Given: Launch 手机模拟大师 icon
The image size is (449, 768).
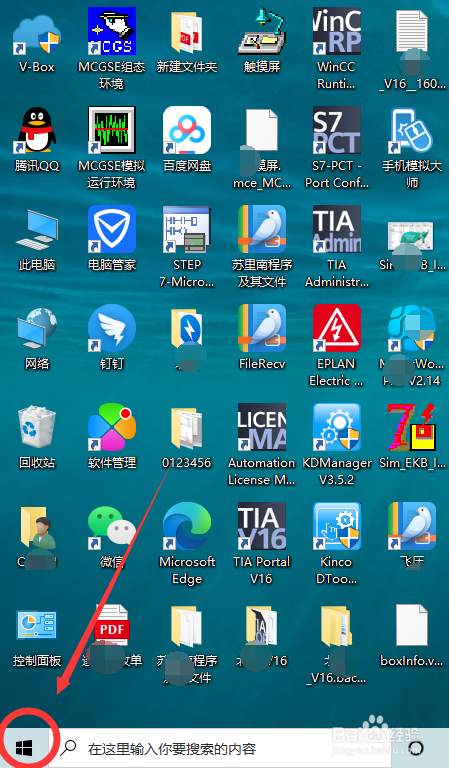Looking at the screenshot, I should (412, 130).
